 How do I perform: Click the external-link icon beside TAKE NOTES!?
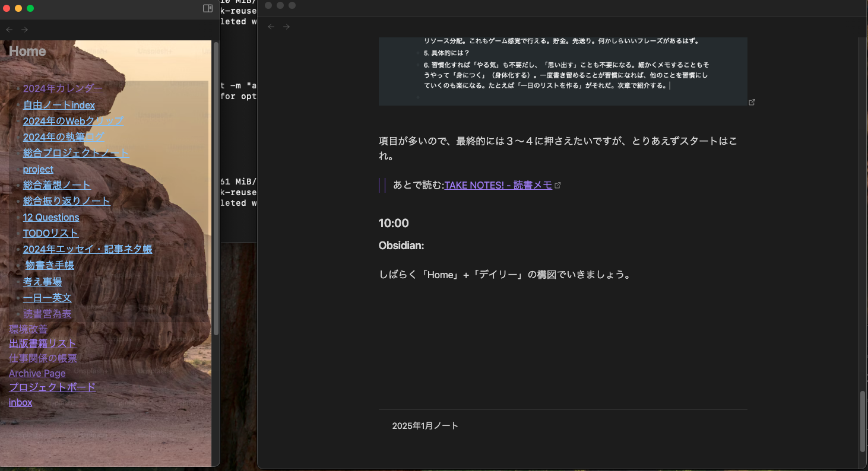(x=557, y=185)
